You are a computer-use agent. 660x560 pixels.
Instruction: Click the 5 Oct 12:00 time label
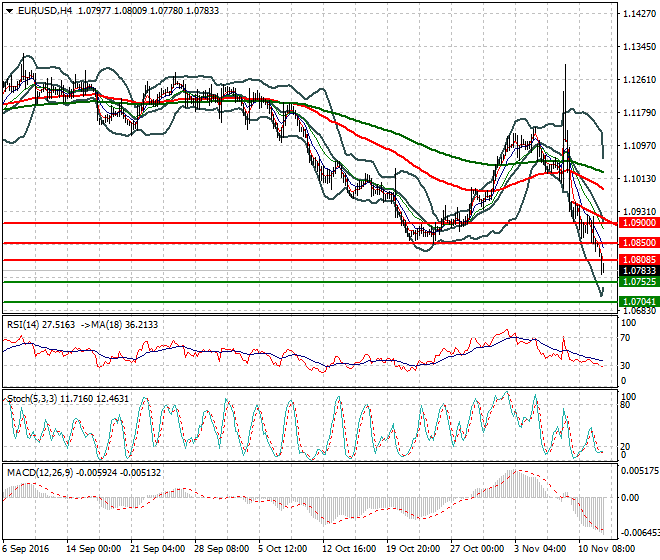coord(282,549)
